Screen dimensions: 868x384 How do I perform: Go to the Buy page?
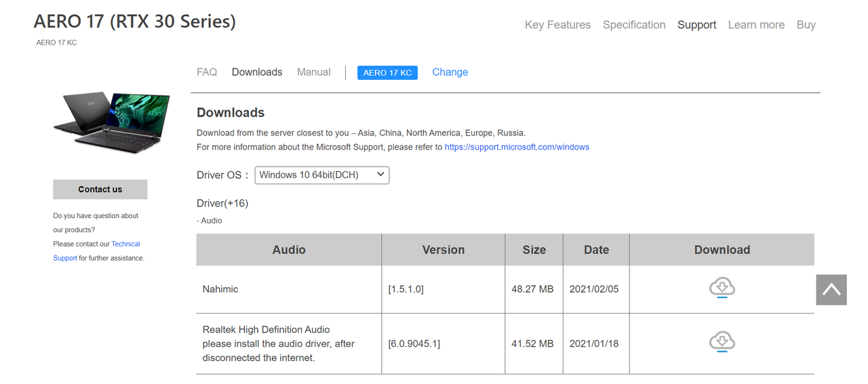(x=806, y=25)
